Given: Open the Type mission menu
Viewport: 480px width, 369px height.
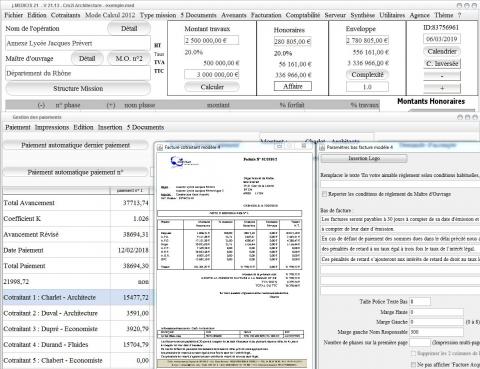Looking at the screenshot, I should pos(158,15).
